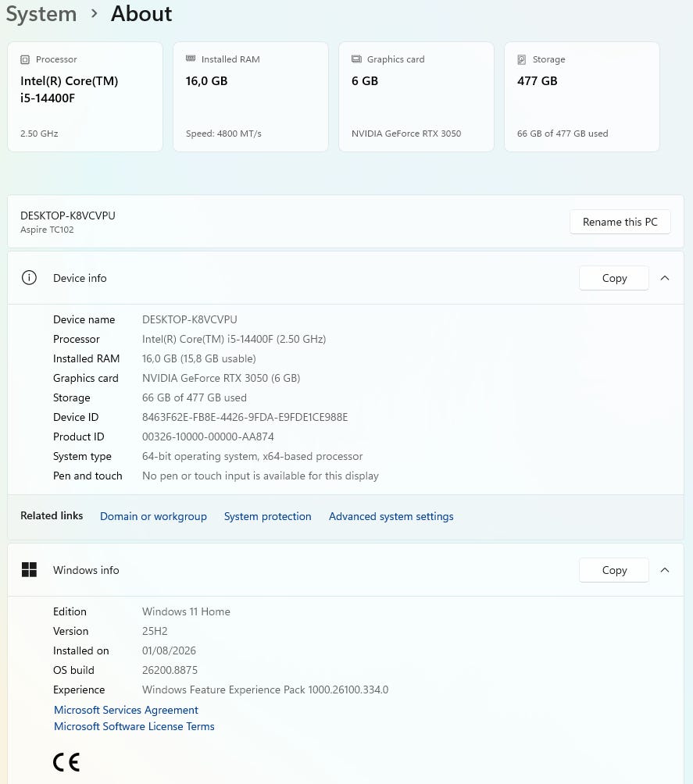Click the Pen and touch value text
This screenshot has height=784, width=693.
coord(260,476)
